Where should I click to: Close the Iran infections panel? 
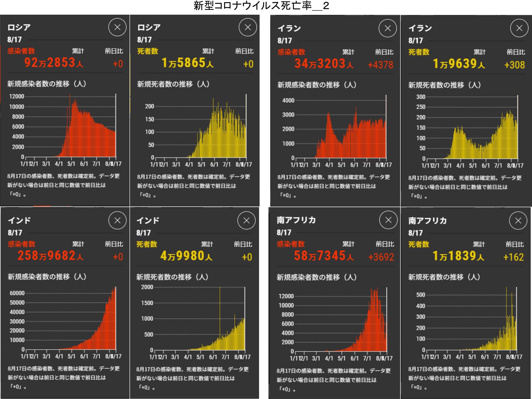tap(387, 28)
